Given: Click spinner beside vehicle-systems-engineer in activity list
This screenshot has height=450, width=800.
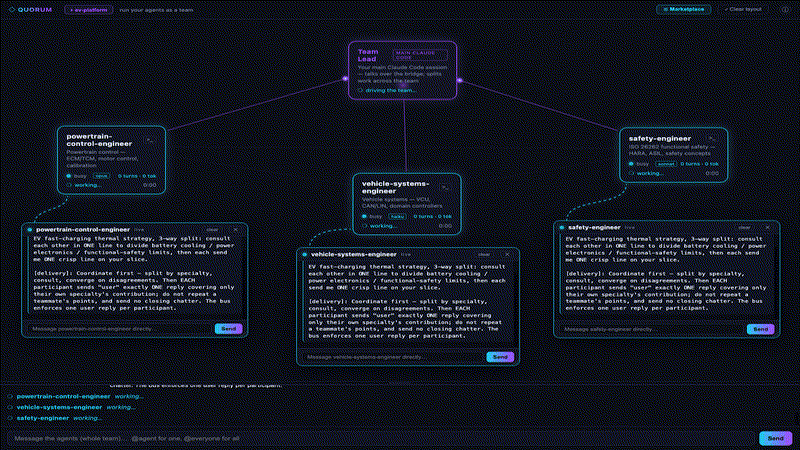Looking at the screenshot, I should tap(10, 407).
